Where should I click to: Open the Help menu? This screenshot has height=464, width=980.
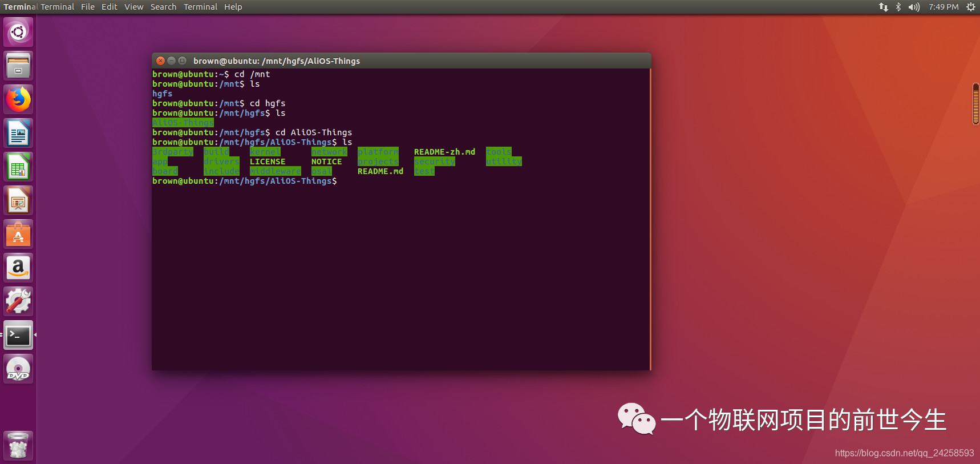pyautogui.click(x=233, y=7)
